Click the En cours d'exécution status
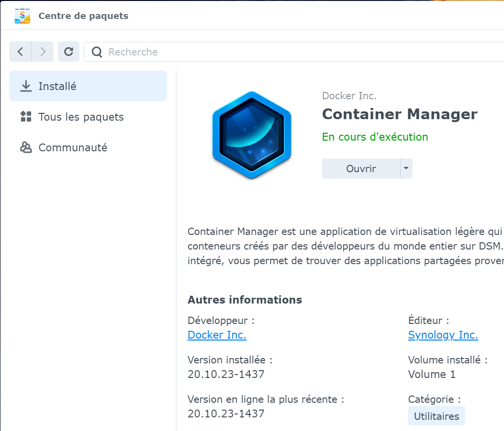The image size is (504, 431). tap(375, 137)
